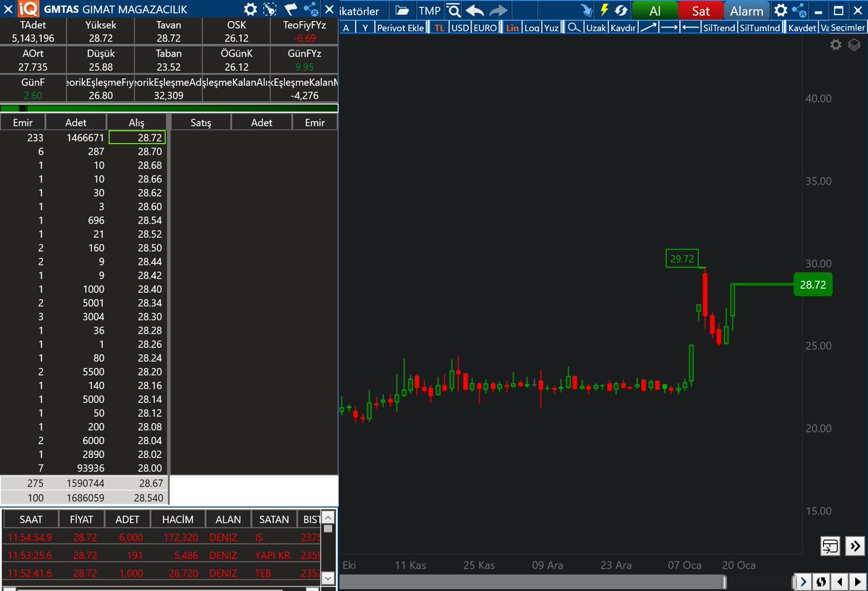Click the chart screen panel icon
Image resolution: width=868 pixels, height=591 pixels.
[830, 546]
